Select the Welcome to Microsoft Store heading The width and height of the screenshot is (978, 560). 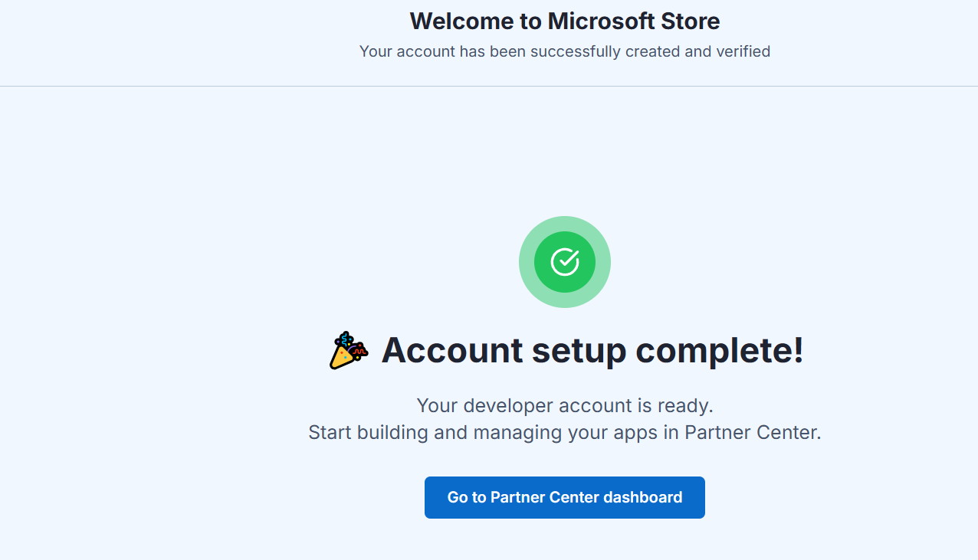coord(565,21)
